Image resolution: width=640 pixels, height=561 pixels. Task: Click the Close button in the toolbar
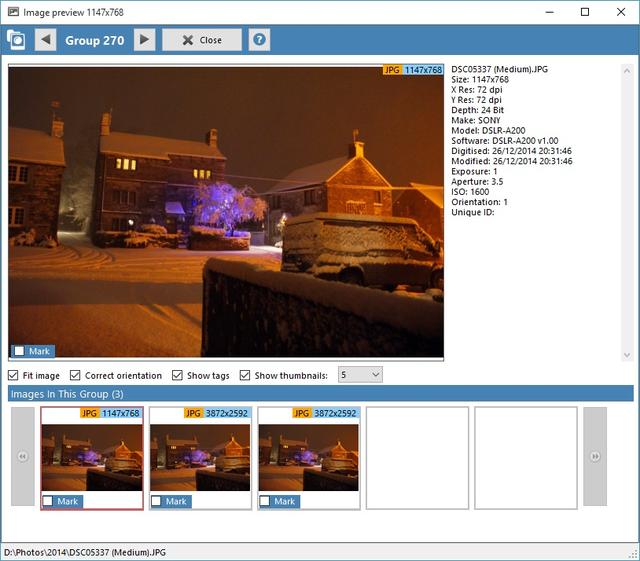[x=202, y=40]
